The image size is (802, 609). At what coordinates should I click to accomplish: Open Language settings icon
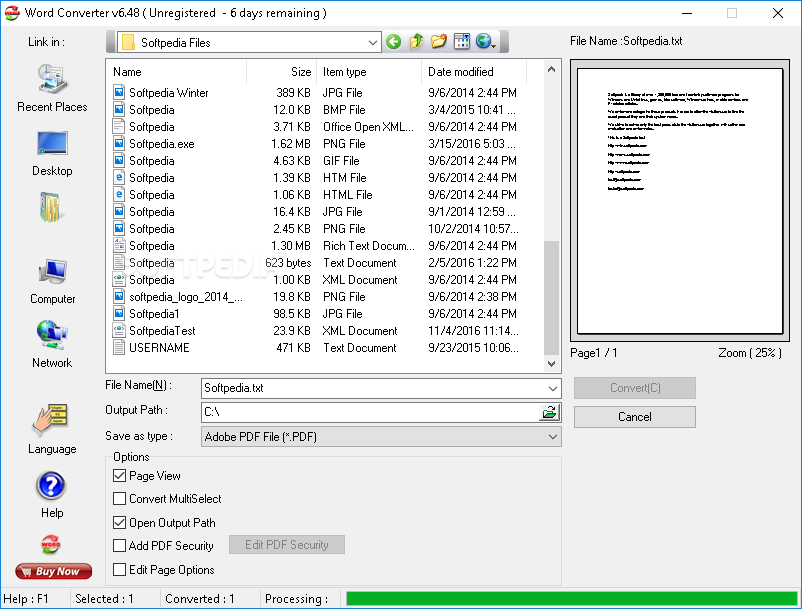51,420
